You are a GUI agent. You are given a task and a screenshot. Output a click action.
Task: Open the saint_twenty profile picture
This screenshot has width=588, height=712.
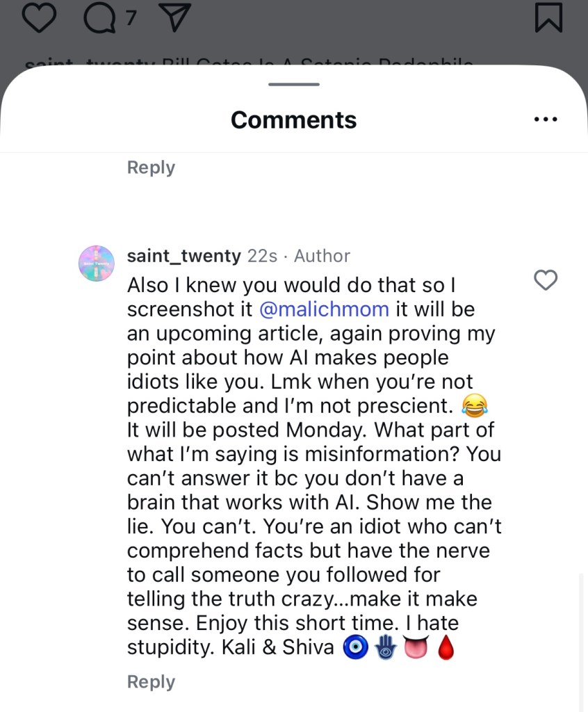[97, 263]
